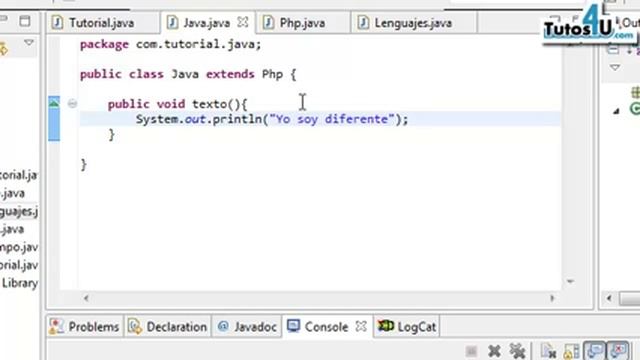Collapse the texto() method fold marker
The width and height of the screenshot is (640, 360).
pyautogui.click(x=72, y=104)
